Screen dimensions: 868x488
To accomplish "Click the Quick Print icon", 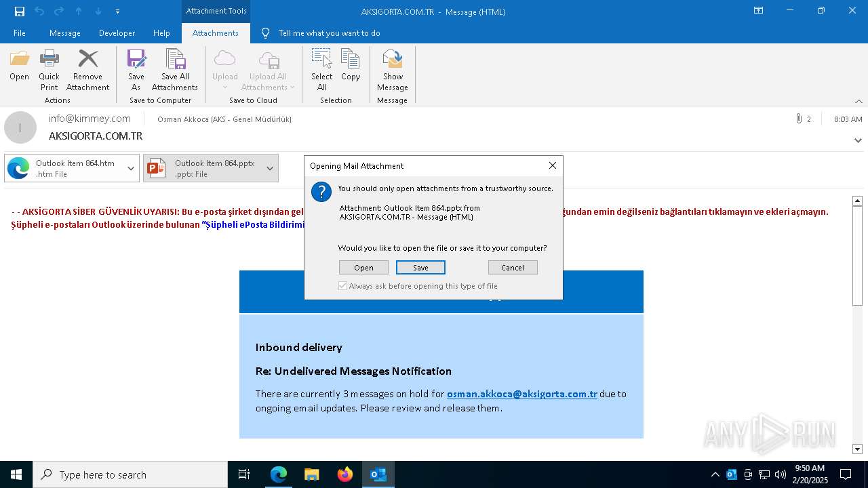I will (x=49, y=70).
